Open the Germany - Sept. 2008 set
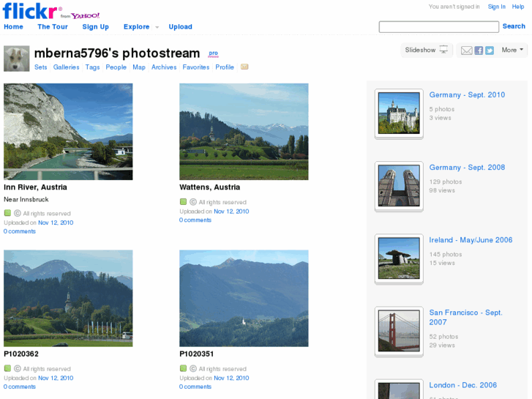 coord(467,168)
